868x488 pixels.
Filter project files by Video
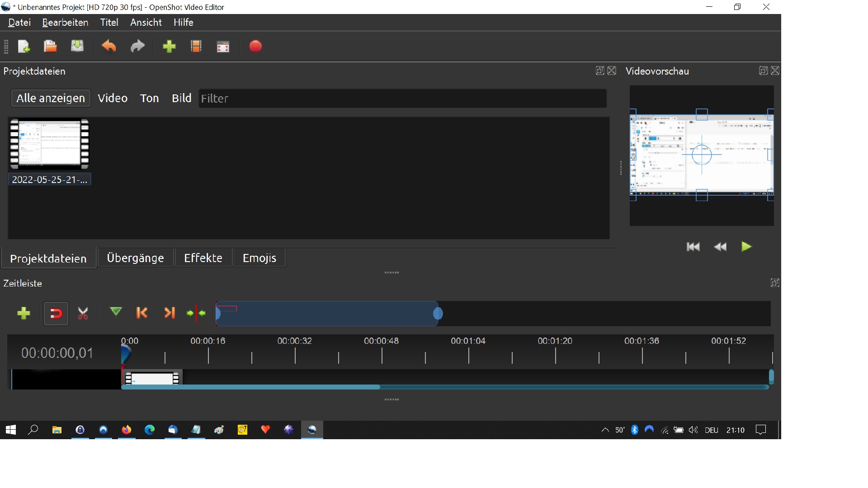point(113,99)
